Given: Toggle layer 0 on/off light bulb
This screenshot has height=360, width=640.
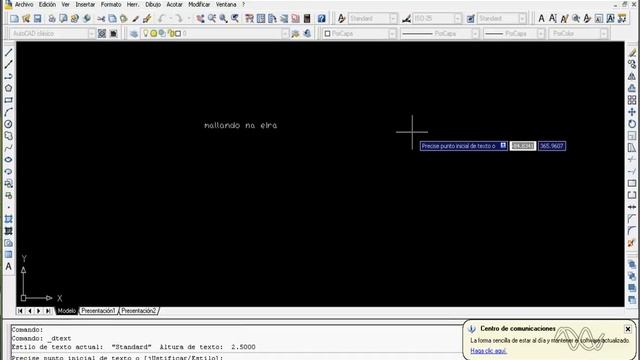Looking at the screenshot, I should tap(145, 33).
